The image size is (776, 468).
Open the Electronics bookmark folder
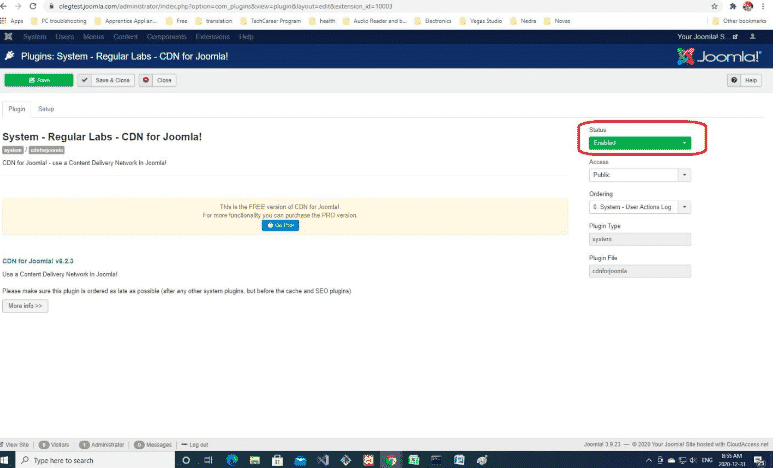(x=433, y=21)
